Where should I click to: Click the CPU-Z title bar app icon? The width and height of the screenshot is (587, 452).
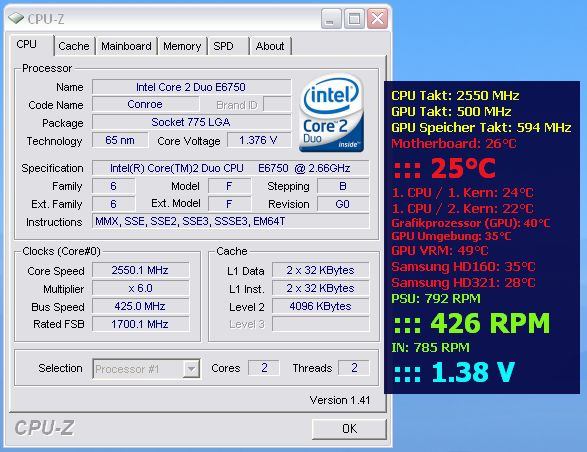pos(16,18)
